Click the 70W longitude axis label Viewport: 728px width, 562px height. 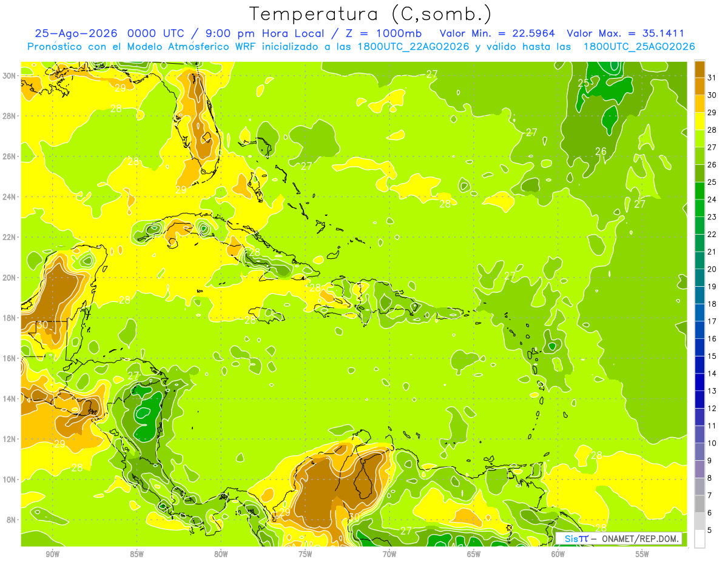389,554
